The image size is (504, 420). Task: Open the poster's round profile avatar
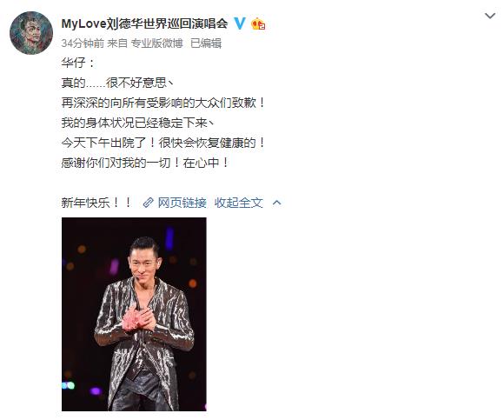point(31,33)
